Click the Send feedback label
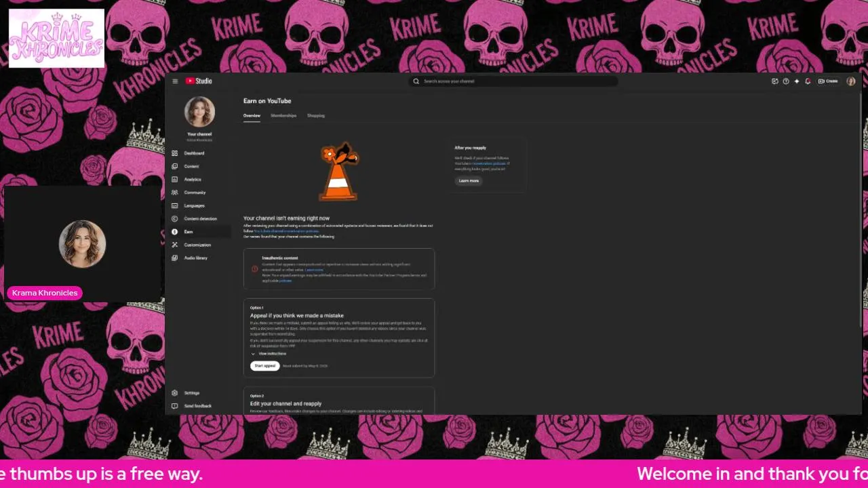Screen dimensions: 868x488 point(198,406)
